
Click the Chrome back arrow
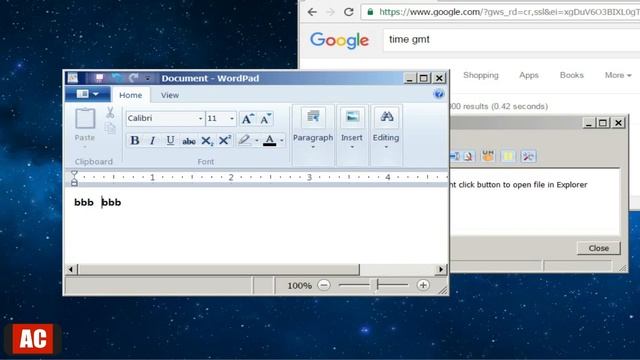click(x=312, y=12)
